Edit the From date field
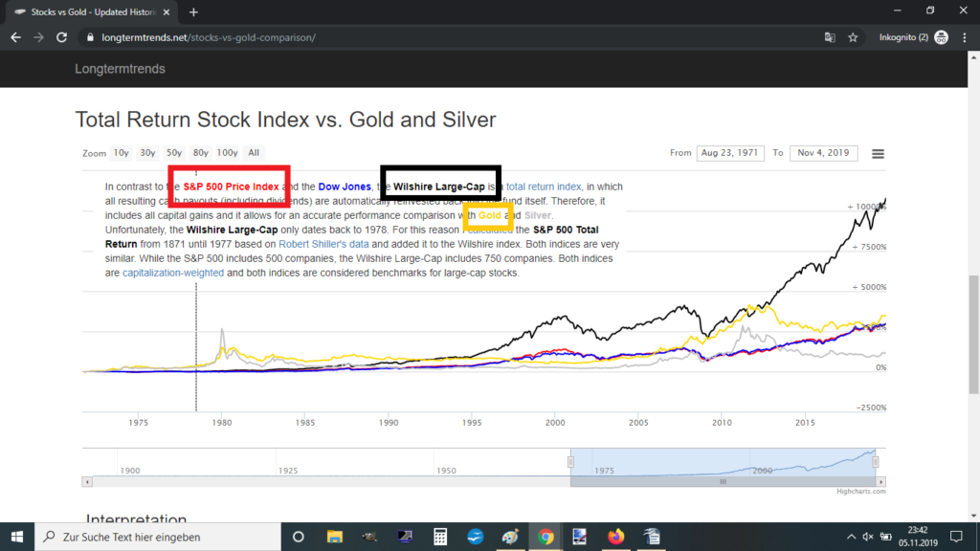980x551 pixels. pyautogui.click(x=730, y=153)
